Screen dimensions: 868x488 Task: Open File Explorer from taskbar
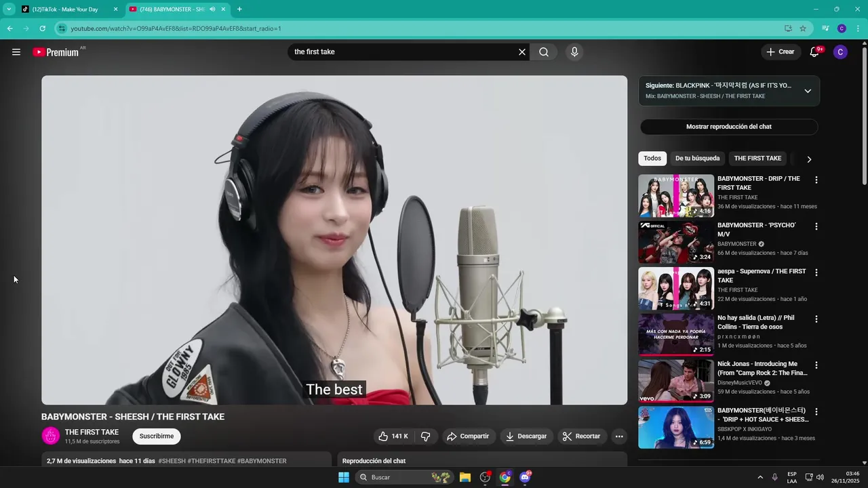465,477
